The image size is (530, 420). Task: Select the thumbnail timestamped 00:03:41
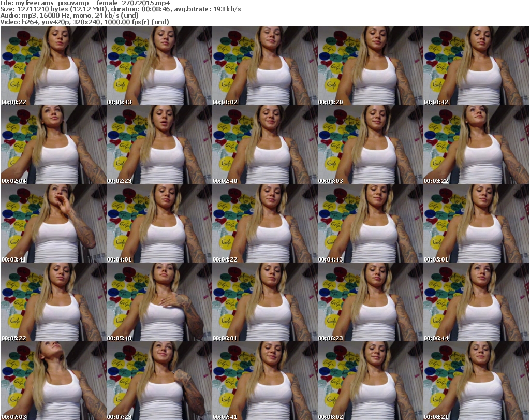tap(54, 224)
